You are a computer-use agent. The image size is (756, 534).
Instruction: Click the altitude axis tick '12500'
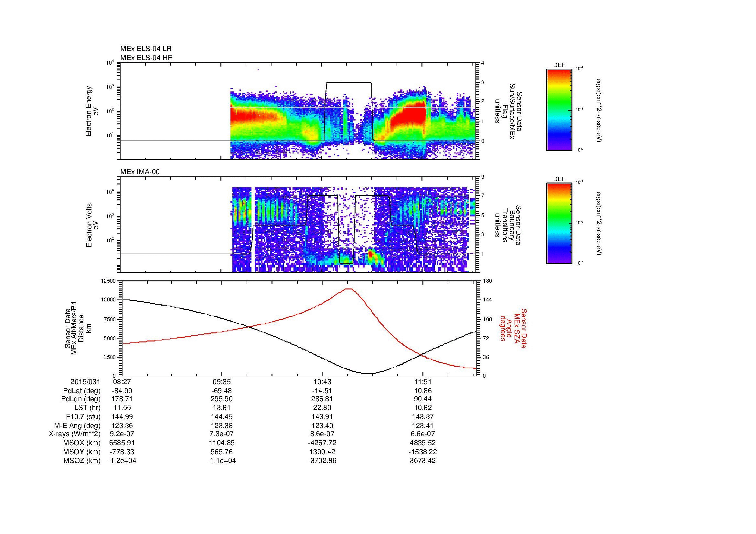(x=109, y=281)
